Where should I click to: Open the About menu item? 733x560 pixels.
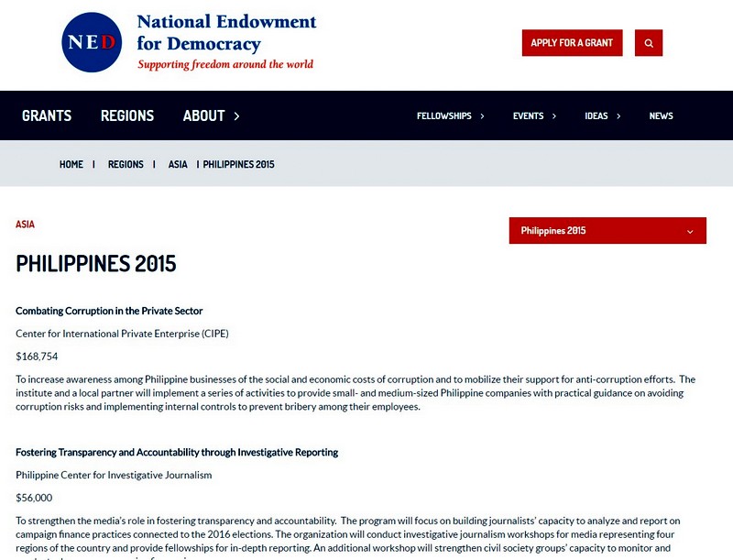point(203,115)
